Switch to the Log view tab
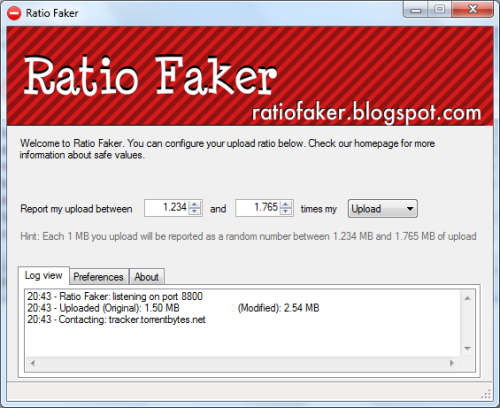The image size is (500, 408). pos(44,276)
